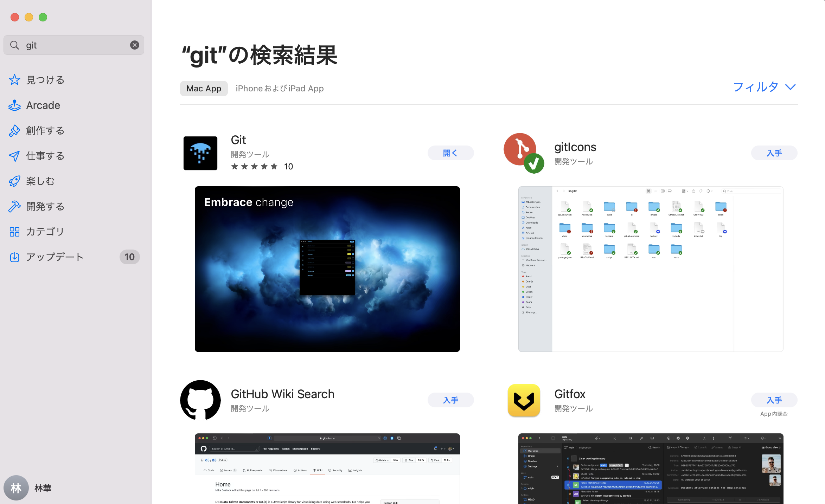Viewport: 825px width, 504px height.
Task: Click the gitIcons app icon
Action: (x=524, y=153)
